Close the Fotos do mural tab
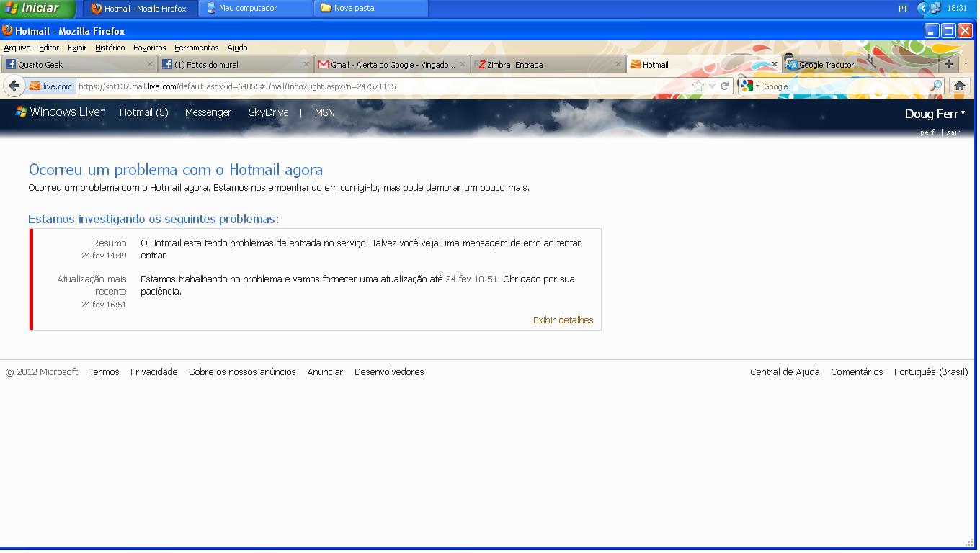980x553 pixels. [x=306, y=64]
